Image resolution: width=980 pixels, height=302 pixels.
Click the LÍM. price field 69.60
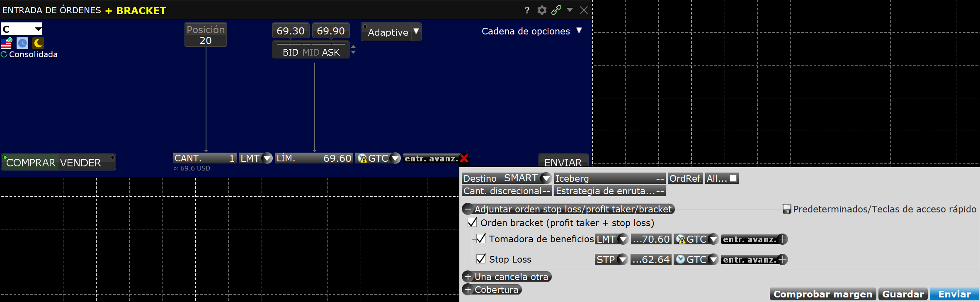pyautogui.click(x=314, y=158)
